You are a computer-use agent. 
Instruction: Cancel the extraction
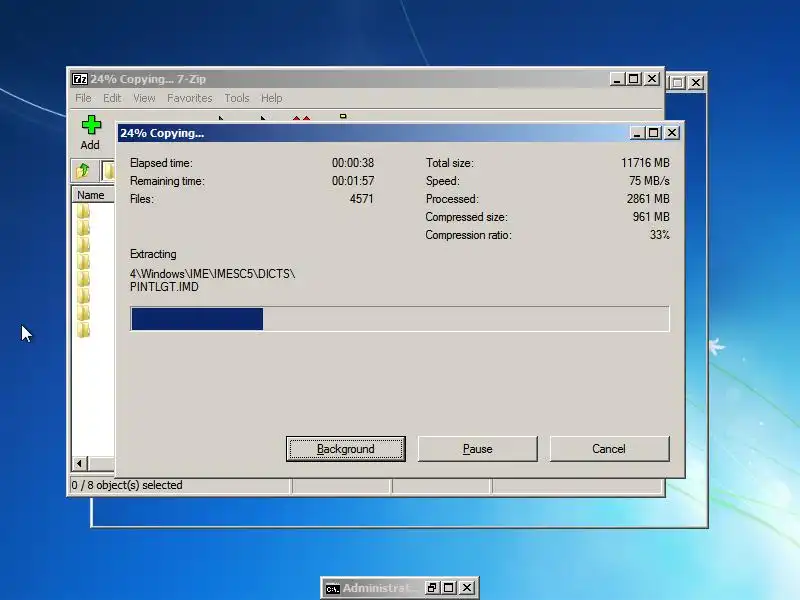[x=609, y=449]
